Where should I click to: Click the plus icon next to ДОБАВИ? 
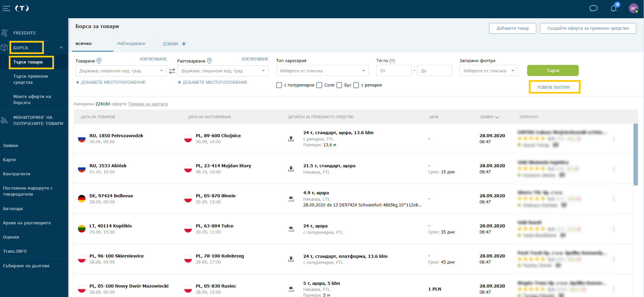(184, 44)
